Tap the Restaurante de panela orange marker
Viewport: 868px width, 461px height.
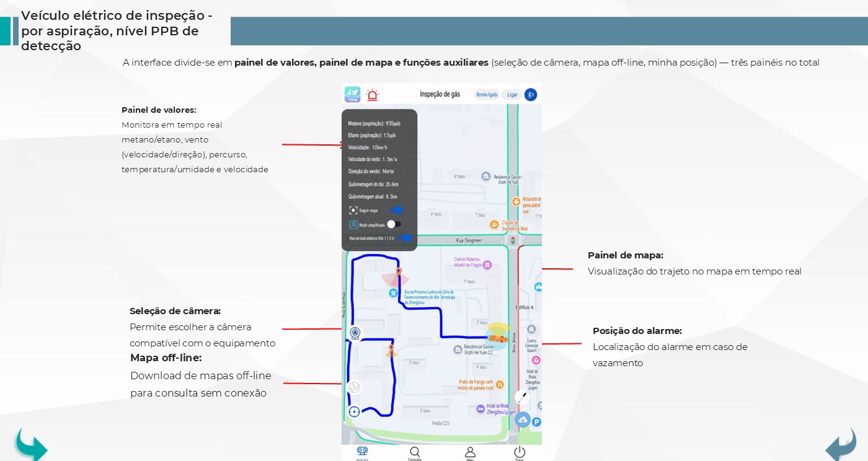(x=516, y=201)
